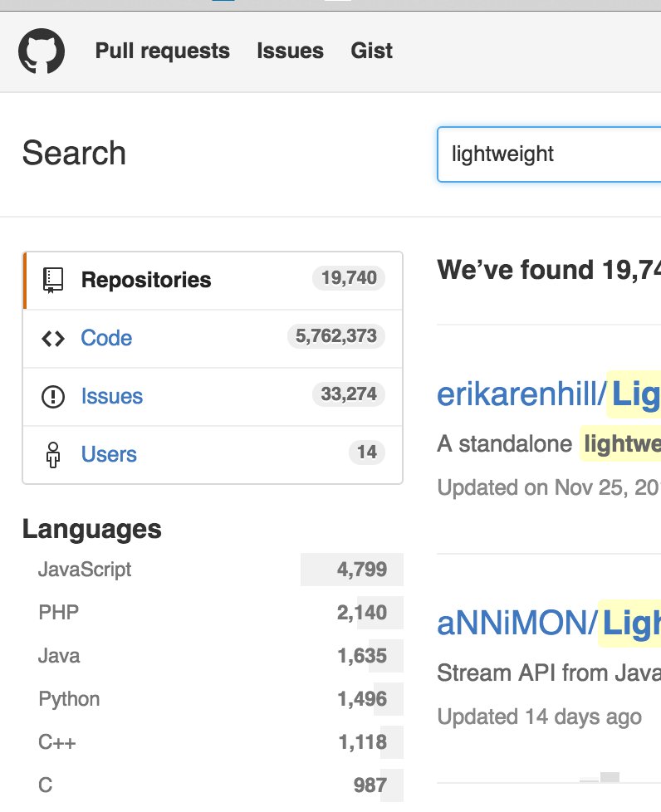Click the Stream API from Java description
Image resolution: width=661 pixels, height=812 pixels.
pyautogui.click(x=549, y=673)
